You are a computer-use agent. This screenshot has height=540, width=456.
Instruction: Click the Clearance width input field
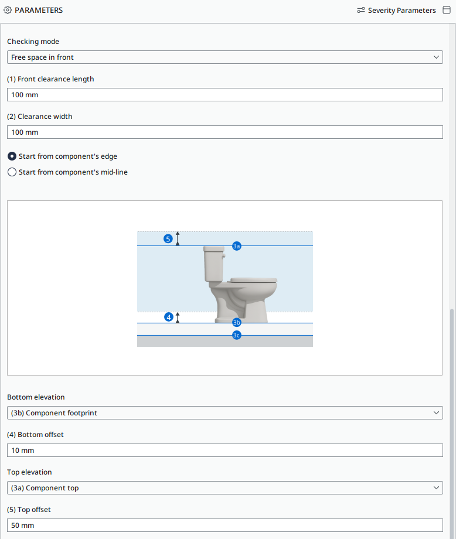[225, 132]
